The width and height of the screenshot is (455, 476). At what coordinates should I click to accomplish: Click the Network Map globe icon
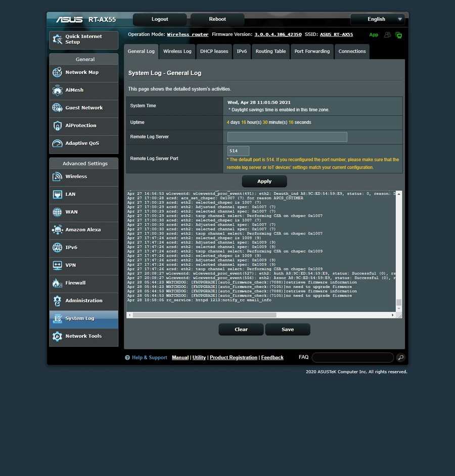pyautogui.click(x=57, y=73)
